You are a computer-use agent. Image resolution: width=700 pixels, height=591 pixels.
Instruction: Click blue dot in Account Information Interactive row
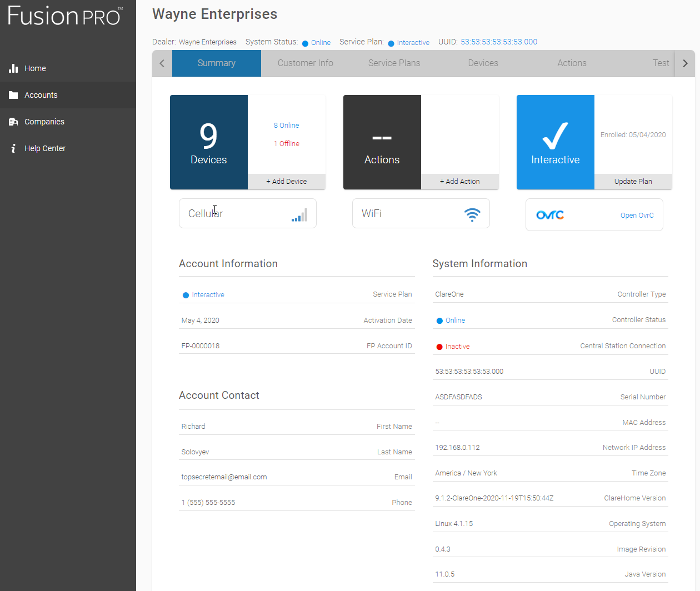pyautogui.click(x=186, y=295)
